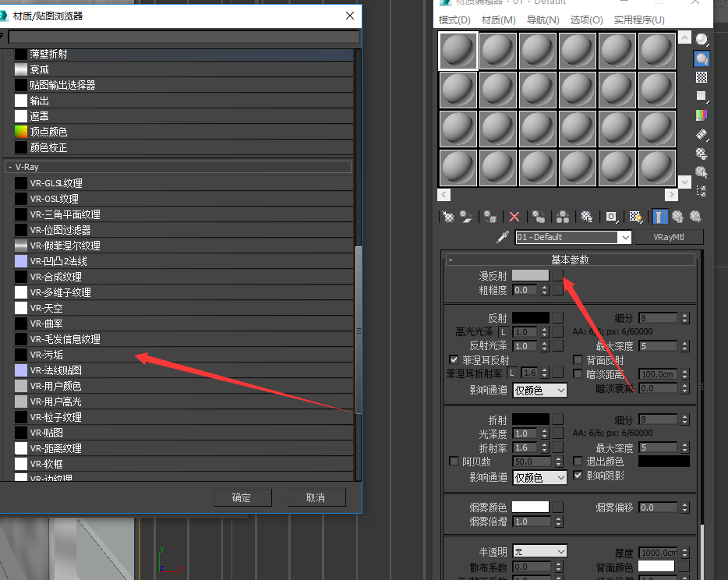Click the Sample Type sphere icon
This screenshot has width=728, height=580.
(x=701, y=40)
